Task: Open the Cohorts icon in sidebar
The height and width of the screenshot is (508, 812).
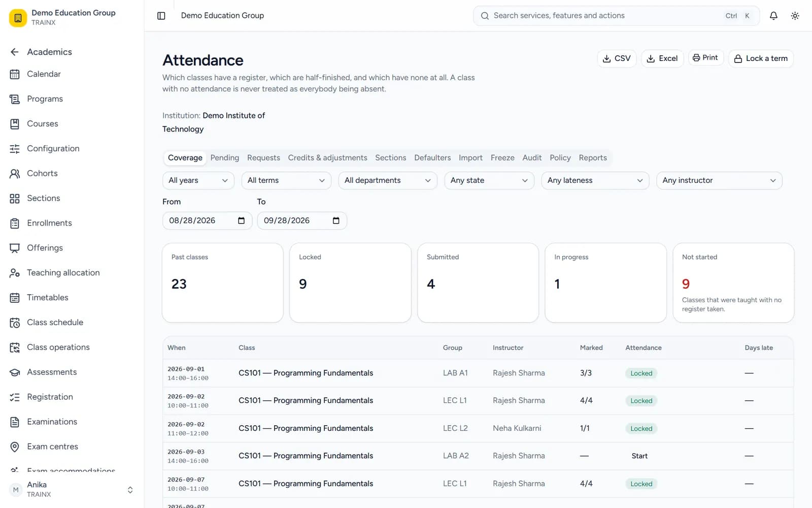Action: (x=15, y=174)
